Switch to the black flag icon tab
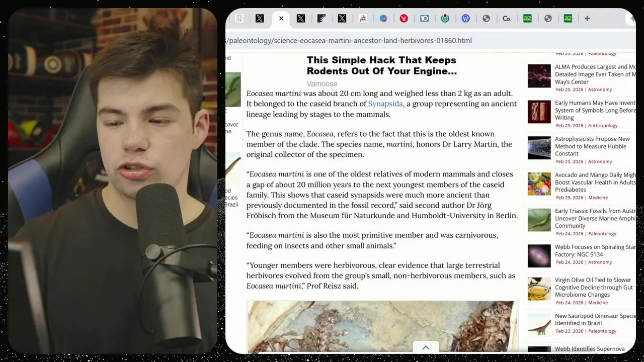The image size is (644, 362). pyautogui.click(x=321, y=19)
